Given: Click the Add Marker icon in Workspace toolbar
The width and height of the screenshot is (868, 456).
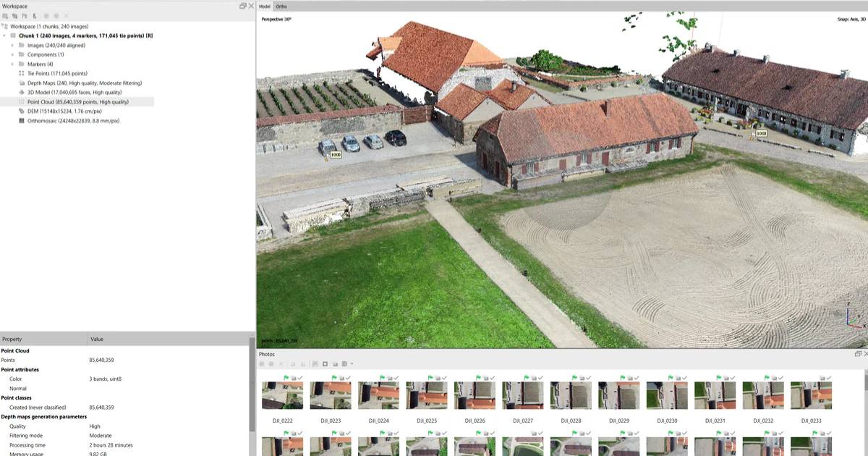Looking at the screenshot, I should (x=25, y=15).
